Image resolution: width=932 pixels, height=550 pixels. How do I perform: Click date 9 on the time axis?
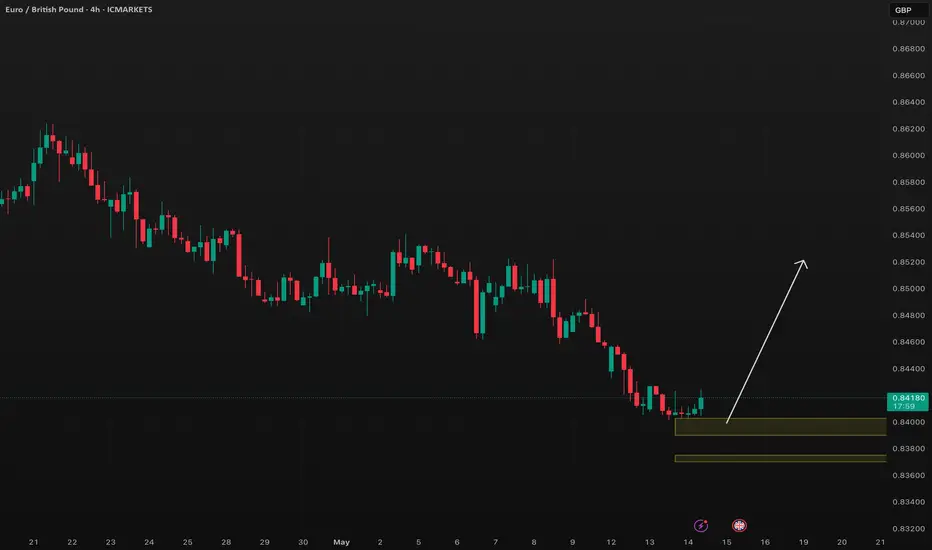572,542
